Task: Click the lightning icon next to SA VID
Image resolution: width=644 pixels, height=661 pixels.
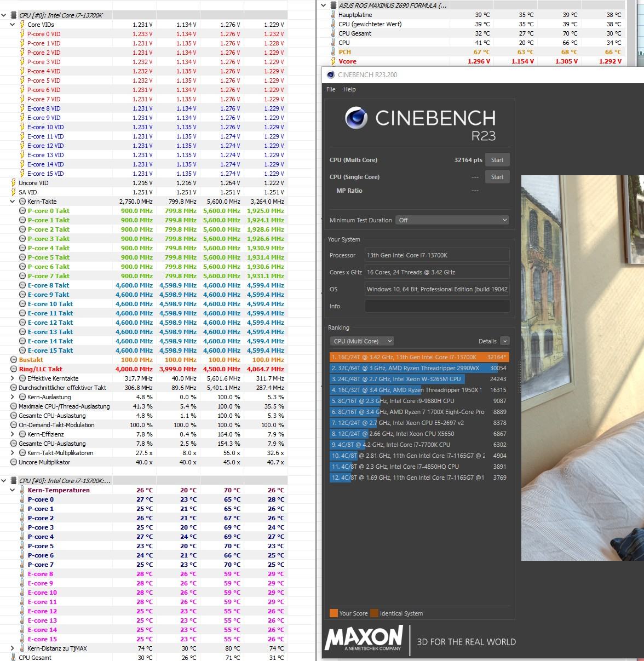Action: pos(14,192)
